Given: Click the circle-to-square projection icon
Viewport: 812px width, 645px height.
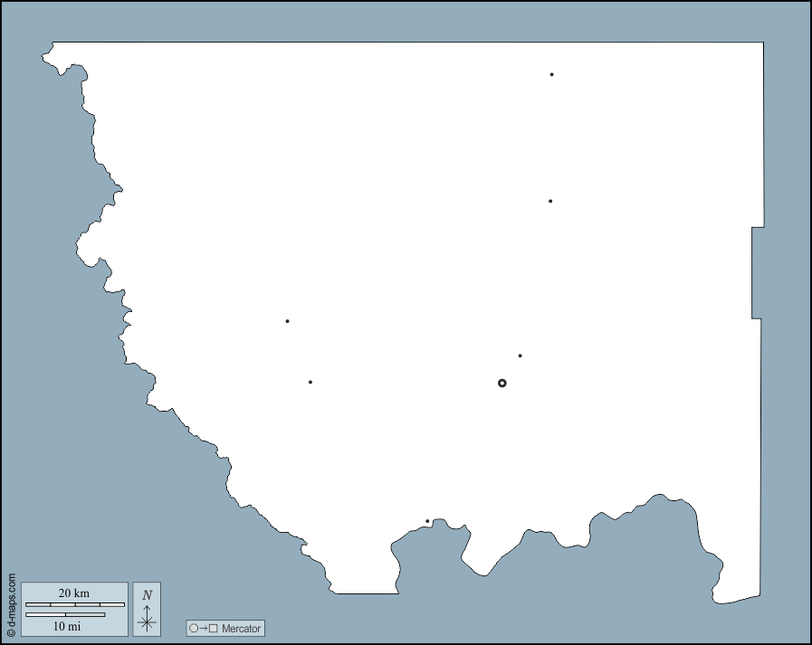Looking at the screenshot, I should 203,628.
